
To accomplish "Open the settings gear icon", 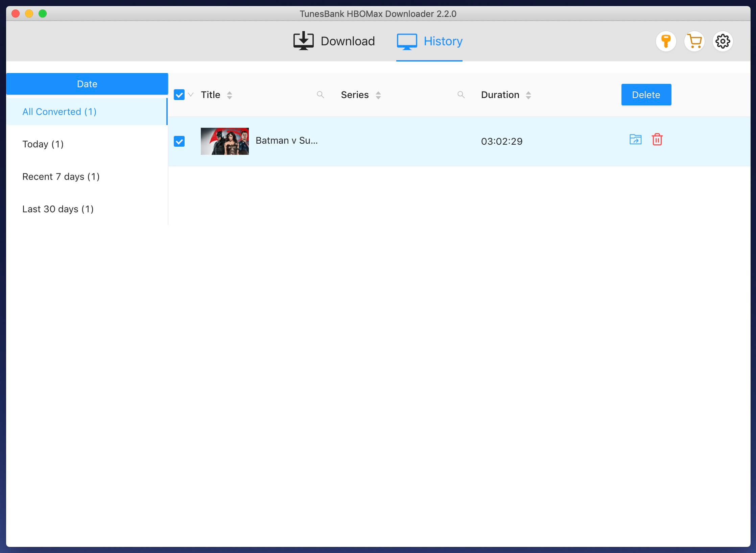I will pos(723,41).
